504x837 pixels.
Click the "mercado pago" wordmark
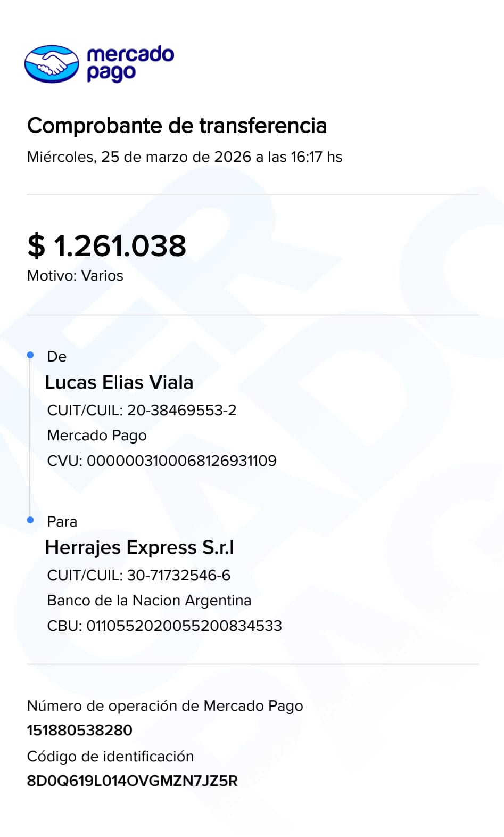pos(130,63)
